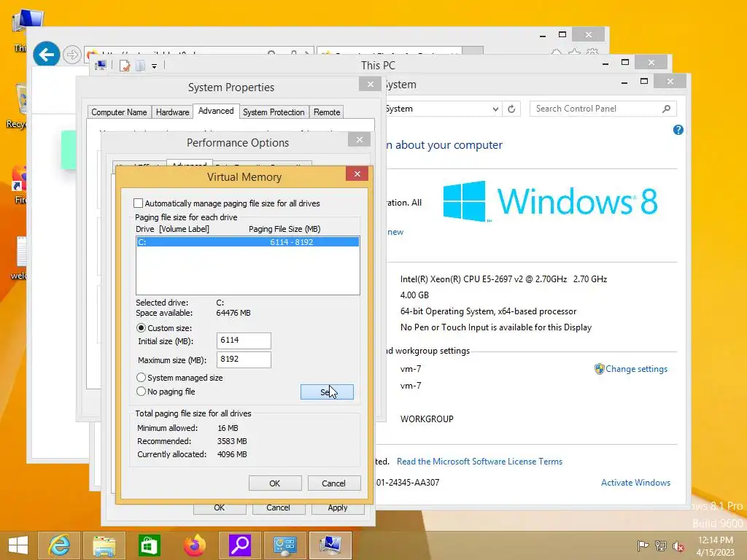Confirm Virtual Memory with OK
Viewport: 747px width, 560px height.
(275, 483)
